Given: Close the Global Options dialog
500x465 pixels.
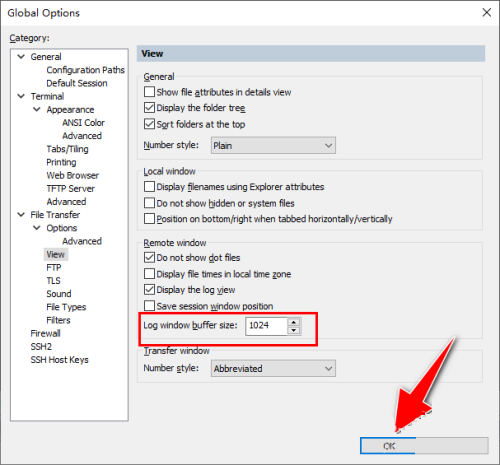Looking at the screenshot, I should [487, 13].
